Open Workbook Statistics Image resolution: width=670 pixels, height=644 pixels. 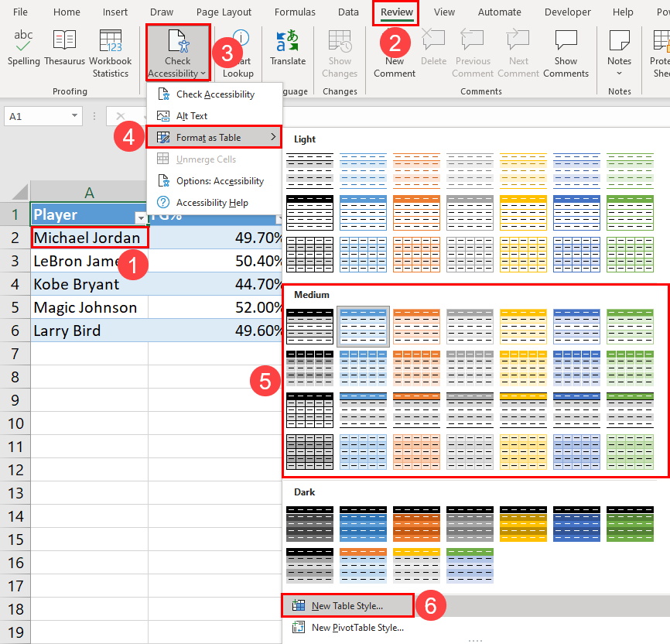(110, 53)
